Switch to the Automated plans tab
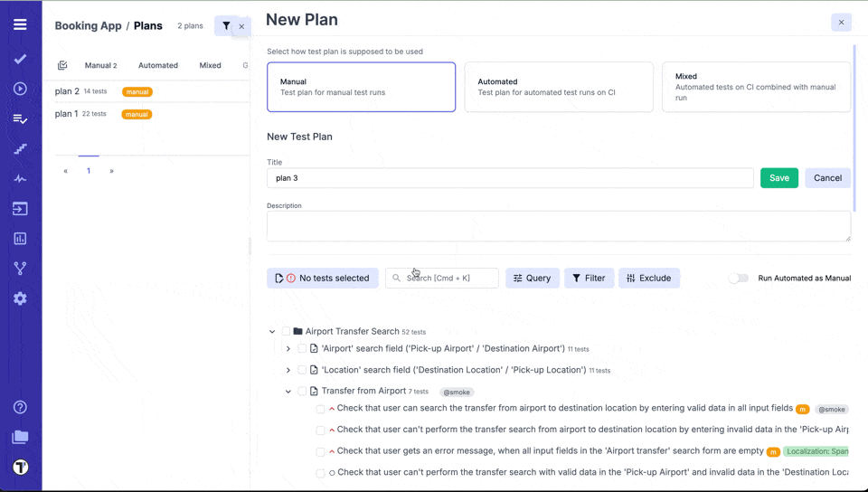Viewport: 868px width, 492px height. tap(157, 65)
